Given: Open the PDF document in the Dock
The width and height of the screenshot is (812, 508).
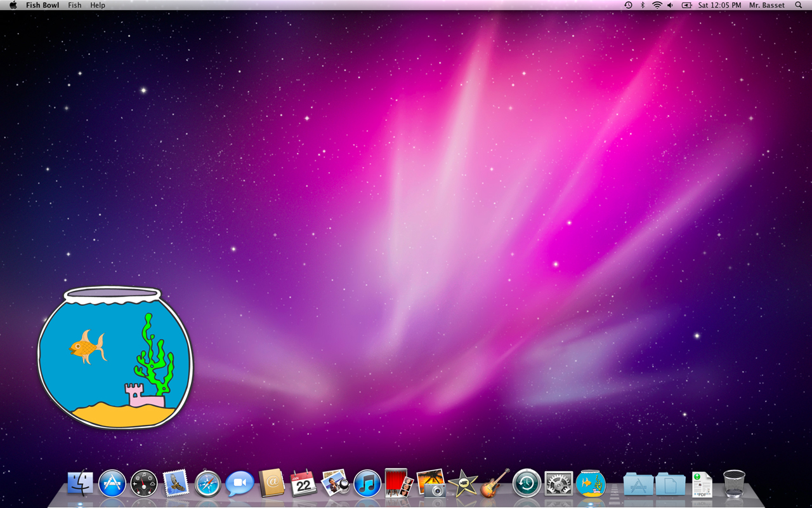Looking at the screenshot, I should [x=702, y=485].
